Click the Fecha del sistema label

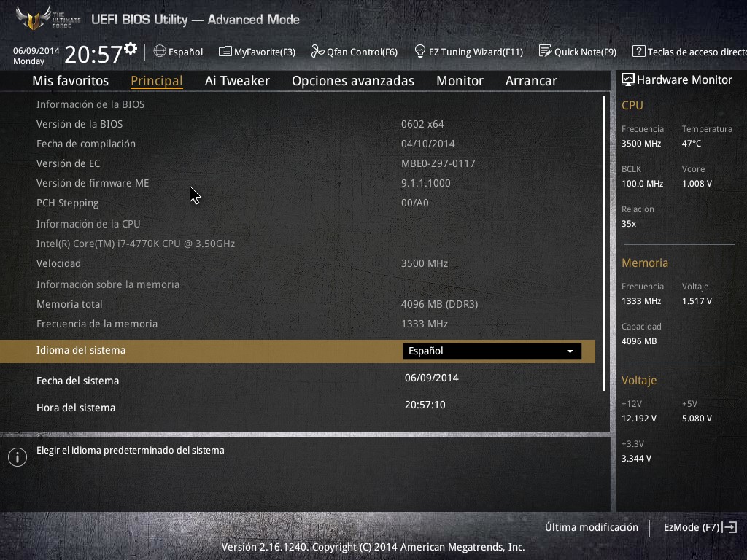[x=77, y=381]
